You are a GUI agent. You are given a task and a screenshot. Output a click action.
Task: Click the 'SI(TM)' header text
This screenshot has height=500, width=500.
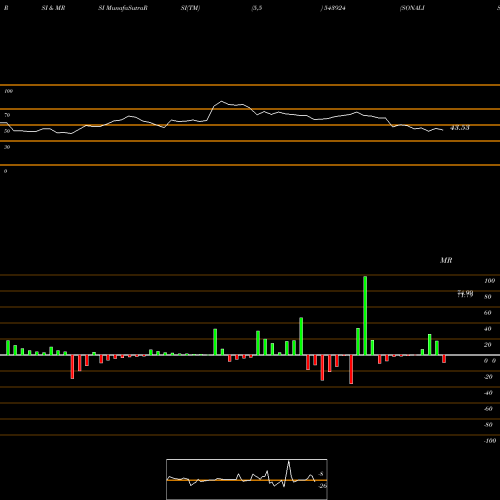(190, 8)
